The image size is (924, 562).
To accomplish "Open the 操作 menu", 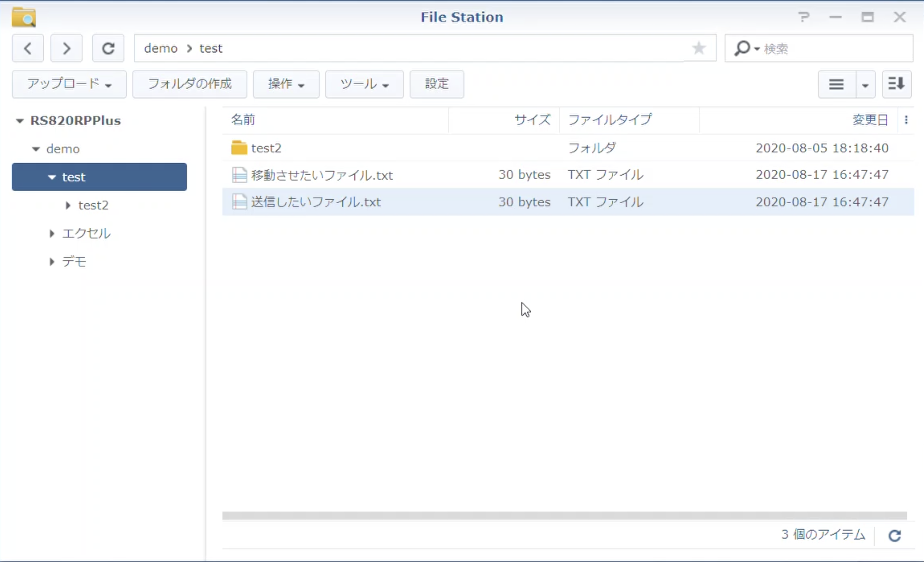I will 286,84.
